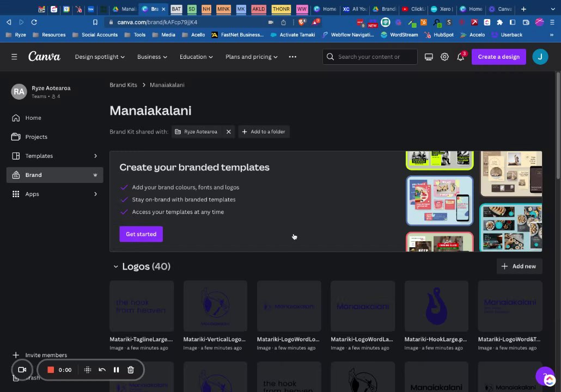Bookmark this page icon
The width and height of the screenshot is (561, 392).
pos(95,22)
